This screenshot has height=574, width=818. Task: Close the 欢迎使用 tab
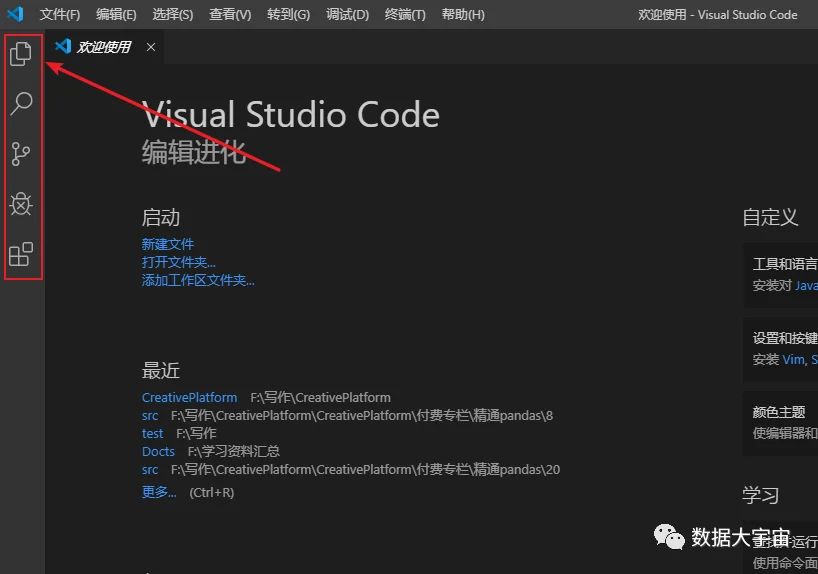click(151, 47)
